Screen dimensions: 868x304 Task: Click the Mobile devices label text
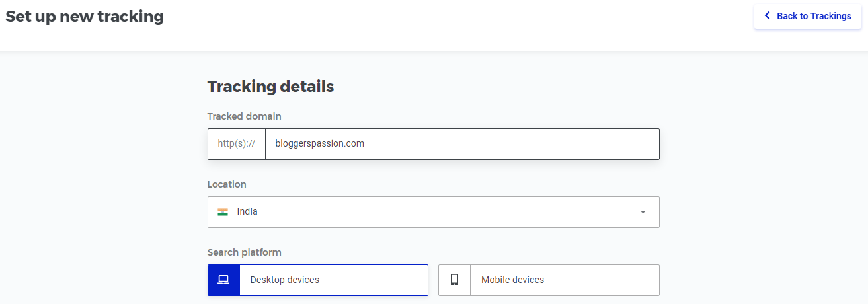tap(512, 280)
